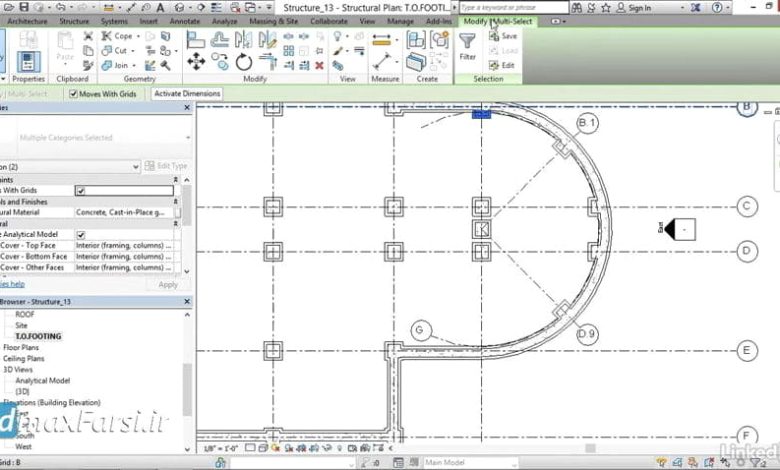Click the Filter selection icon
Viewport: 780px width, 470px height.
pyautogui.click(x=467, y=44)
